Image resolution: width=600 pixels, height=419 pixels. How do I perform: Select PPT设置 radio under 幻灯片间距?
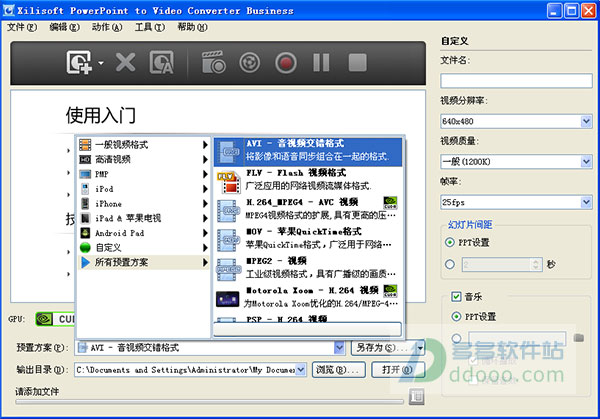coord(450,242)
